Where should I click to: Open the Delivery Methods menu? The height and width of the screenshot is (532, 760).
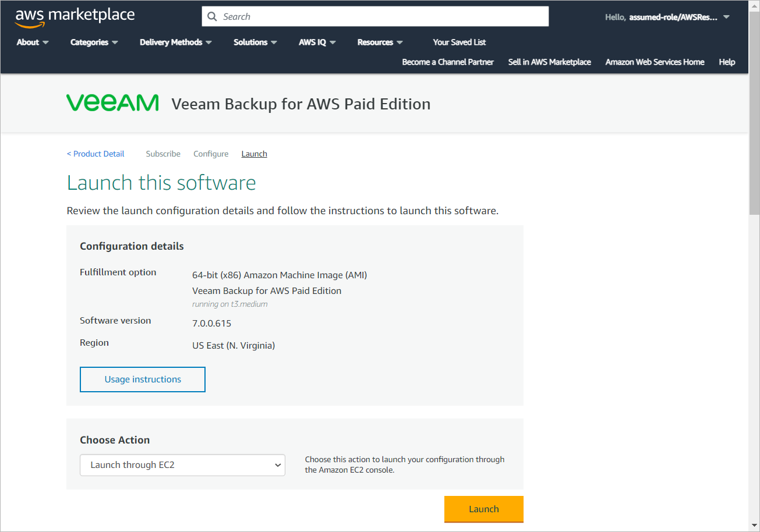pos(176,42)
